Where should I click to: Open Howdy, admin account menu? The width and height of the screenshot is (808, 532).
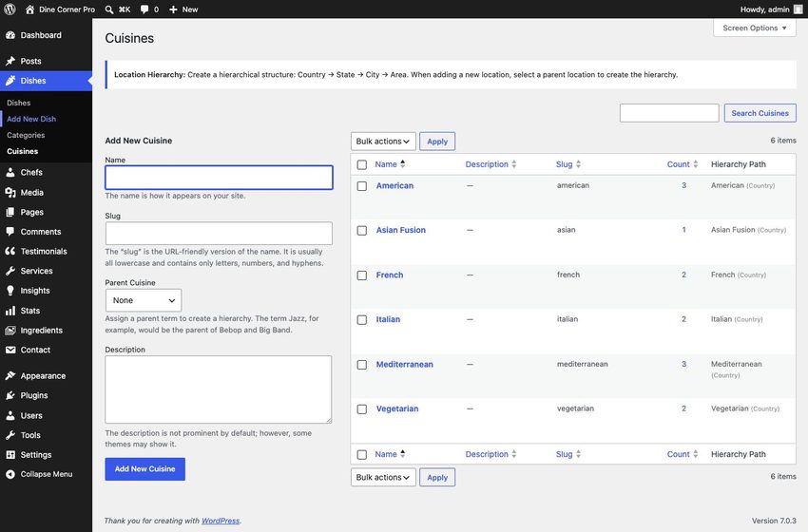(771, 9)
